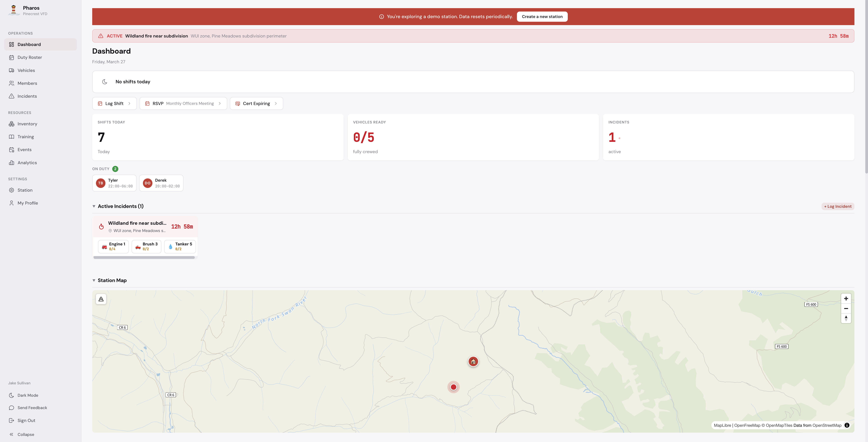The width and height of the screenshot is (868, 442).
Task: Click the red incident marker on map
Action: [x=453, y=387]
